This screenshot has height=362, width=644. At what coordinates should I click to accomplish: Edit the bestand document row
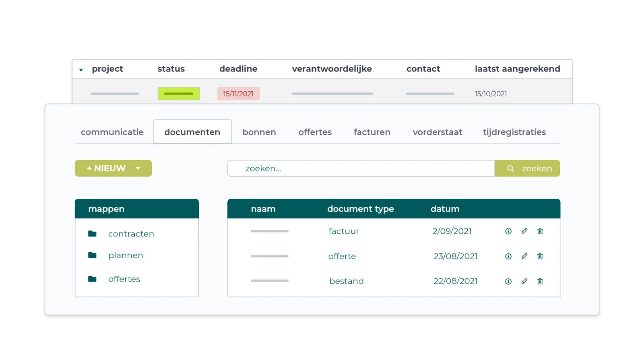[x=524, y=281]
